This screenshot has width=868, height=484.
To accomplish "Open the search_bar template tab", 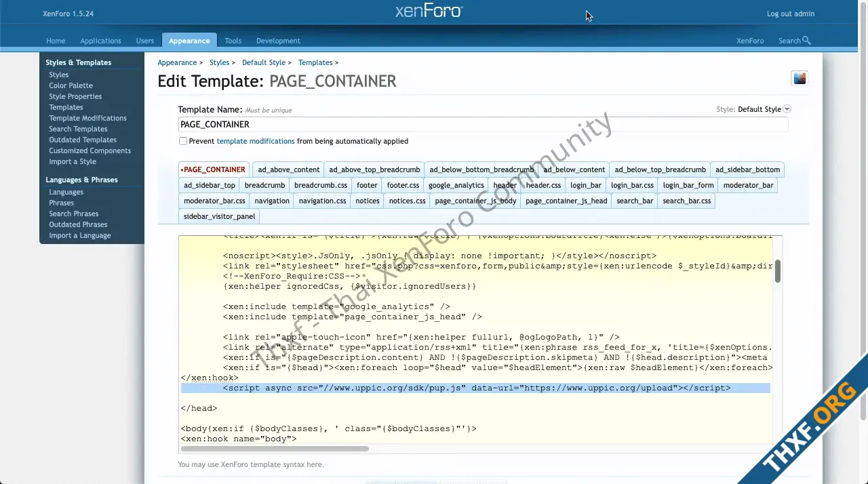I will (635, 201).
